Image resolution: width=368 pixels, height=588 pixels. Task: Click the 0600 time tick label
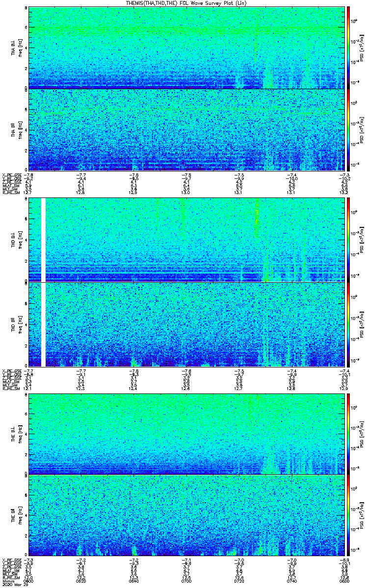pos(29,581)
